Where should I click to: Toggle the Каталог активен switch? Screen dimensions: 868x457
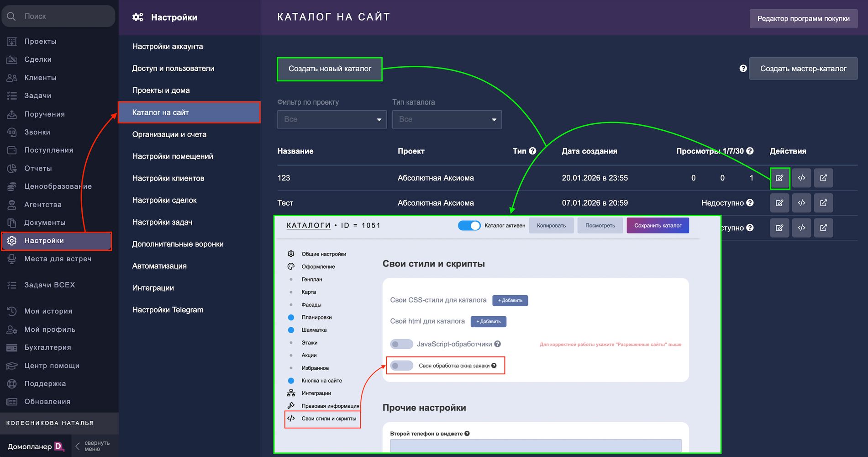pyautogui.click(x=469, y=225)
